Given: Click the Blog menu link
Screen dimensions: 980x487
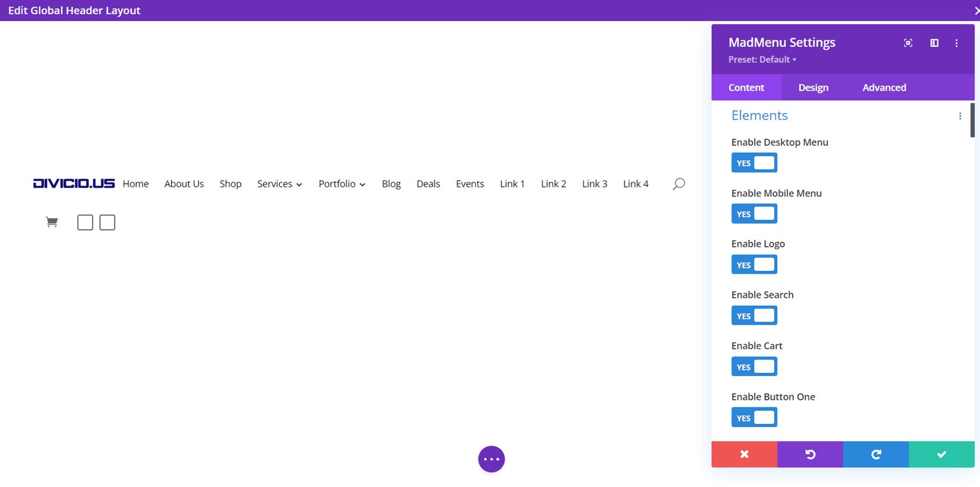Looking at the screenshot, I should [x=391, y=184].
